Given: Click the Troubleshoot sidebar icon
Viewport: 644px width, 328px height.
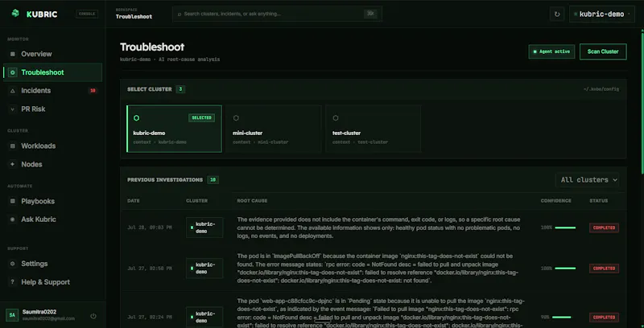Looking at the screenshot, I should 13,72.
